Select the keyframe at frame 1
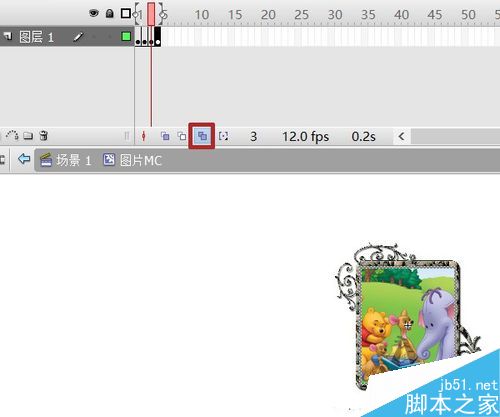 click(138, 36)
